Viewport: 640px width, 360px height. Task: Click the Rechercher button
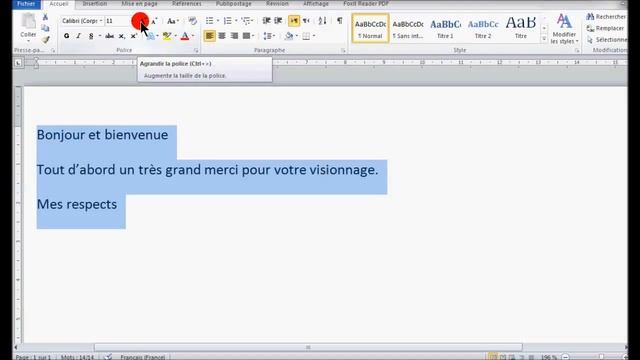(606, 17)
